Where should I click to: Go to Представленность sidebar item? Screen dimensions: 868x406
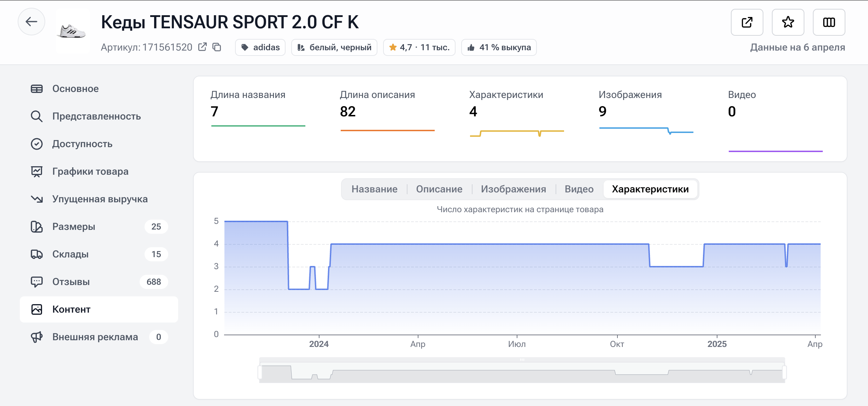click(x=96, y=116)
